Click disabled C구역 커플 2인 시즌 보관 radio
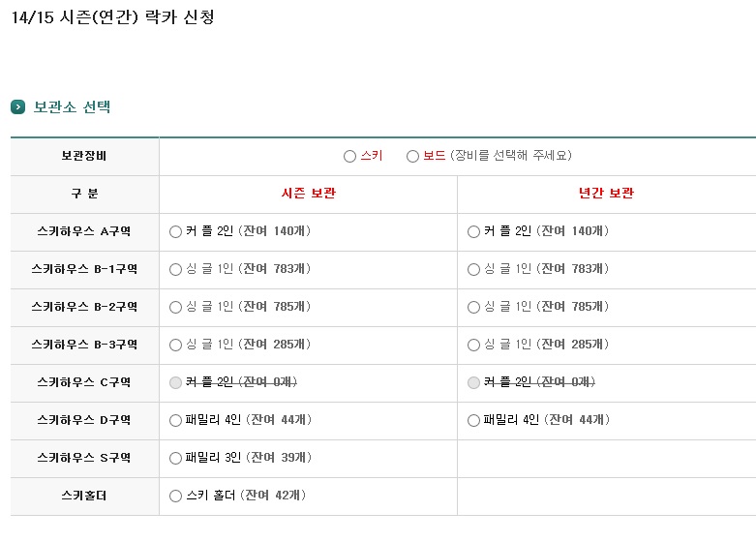This screenshot has width=756, height=542. click(175, 383)
